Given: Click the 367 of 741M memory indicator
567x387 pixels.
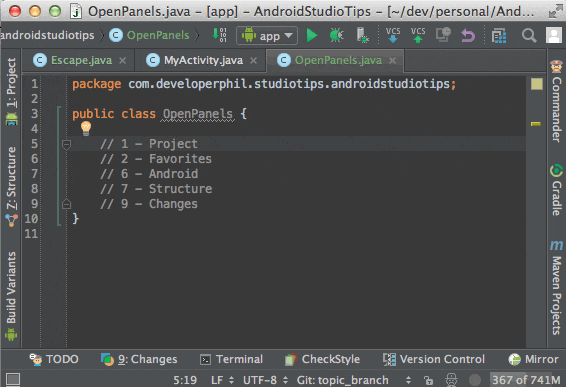Looking at the screenshot, I should click(526, 380).
